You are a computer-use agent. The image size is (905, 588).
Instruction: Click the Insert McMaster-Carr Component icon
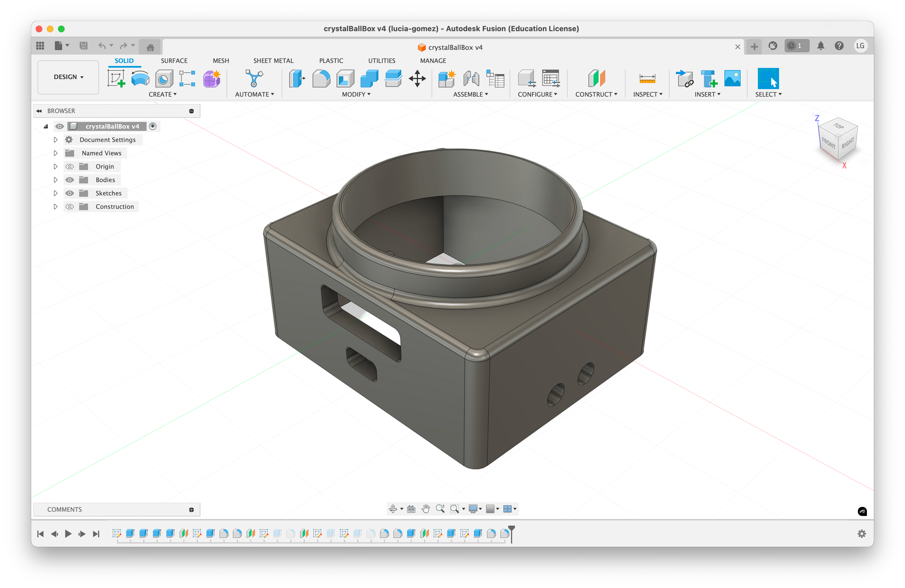coord(709,79)
